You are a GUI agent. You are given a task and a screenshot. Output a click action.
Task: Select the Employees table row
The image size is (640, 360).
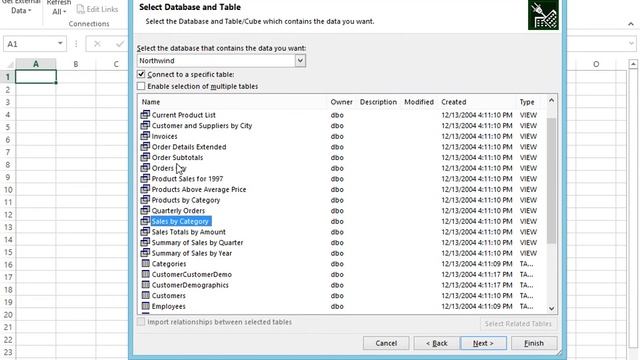coord(342,306)
